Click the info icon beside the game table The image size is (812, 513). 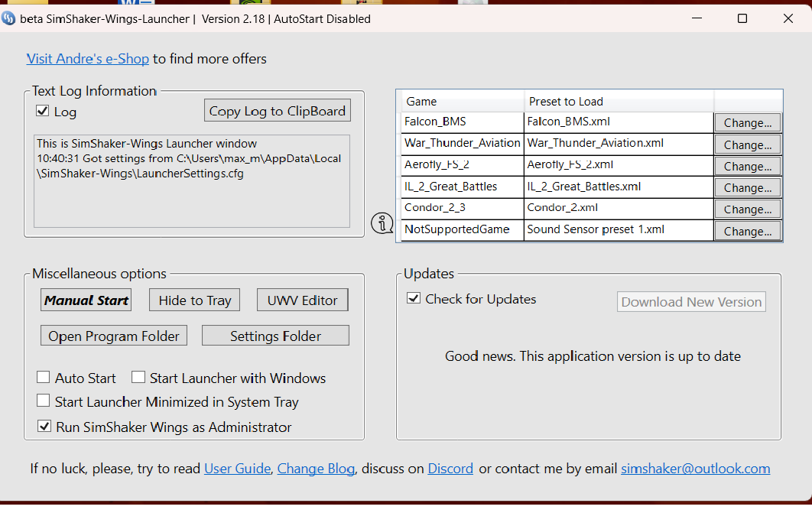click(x=382, y=223)
